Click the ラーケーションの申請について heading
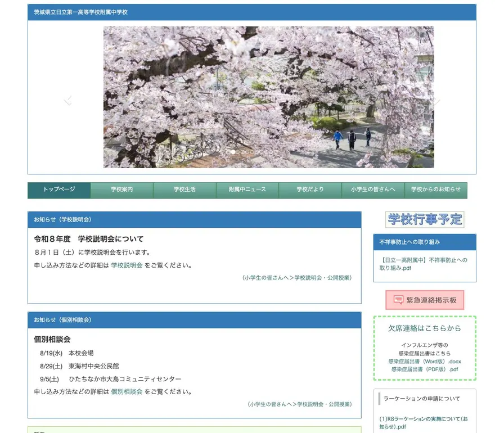The image size is (504, 433). [422, 399]
